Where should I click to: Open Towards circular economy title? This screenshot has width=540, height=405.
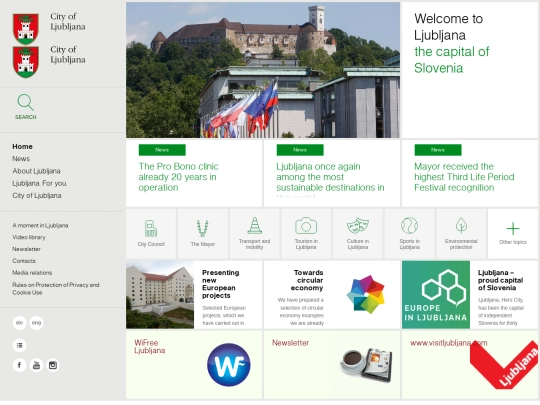[307, 280]
